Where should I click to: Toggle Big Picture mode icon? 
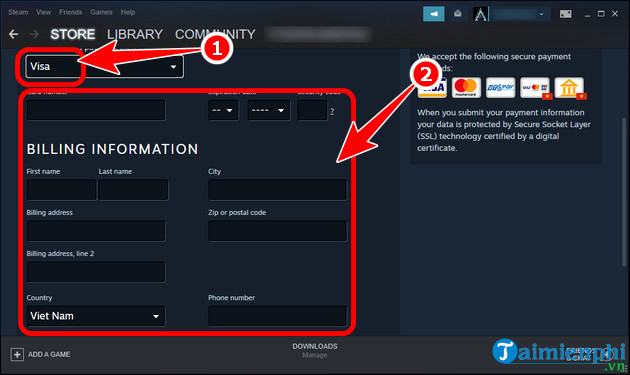(x=565, y=14)
